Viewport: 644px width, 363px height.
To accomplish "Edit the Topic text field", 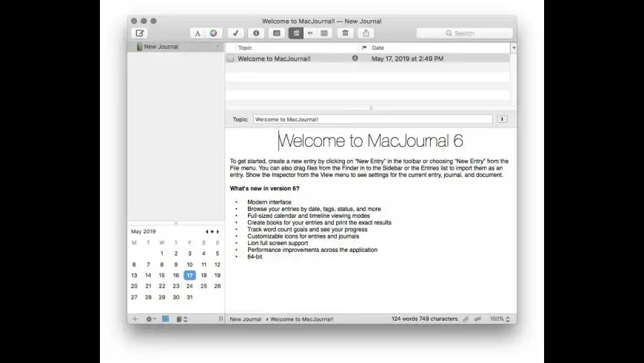I will click(x=373, y=119).
